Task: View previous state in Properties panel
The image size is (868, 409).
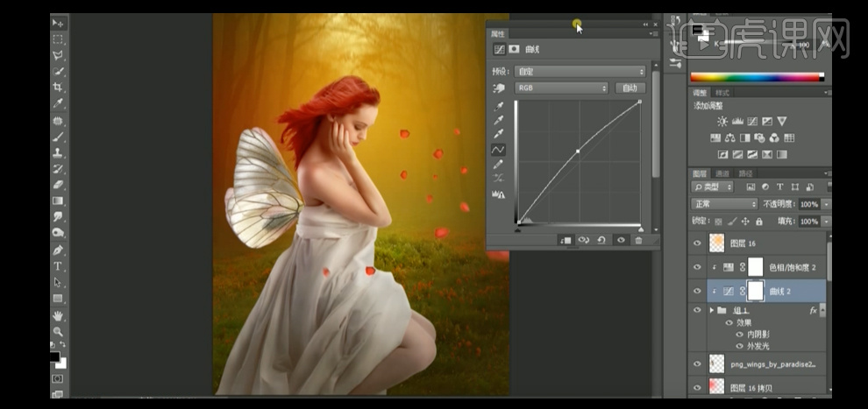Action: tap(583, 241)
